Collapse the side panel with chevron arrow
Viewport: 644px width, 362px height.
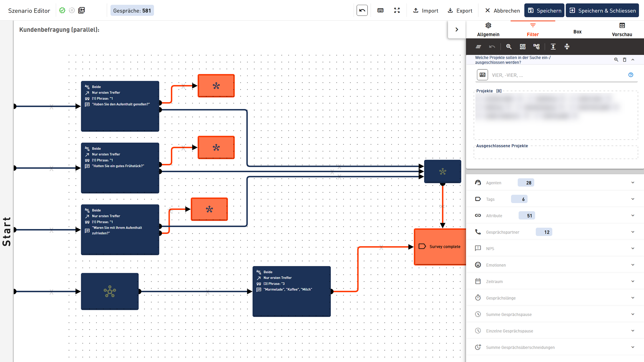click(457, 29)
